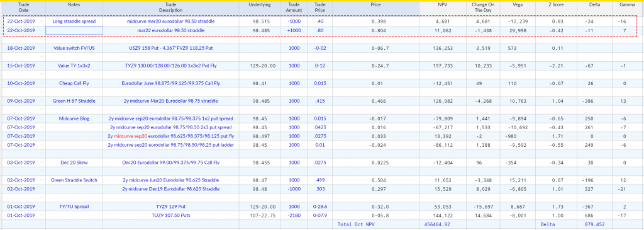Select the 'Long straddle spread' note

click(74, 21)
